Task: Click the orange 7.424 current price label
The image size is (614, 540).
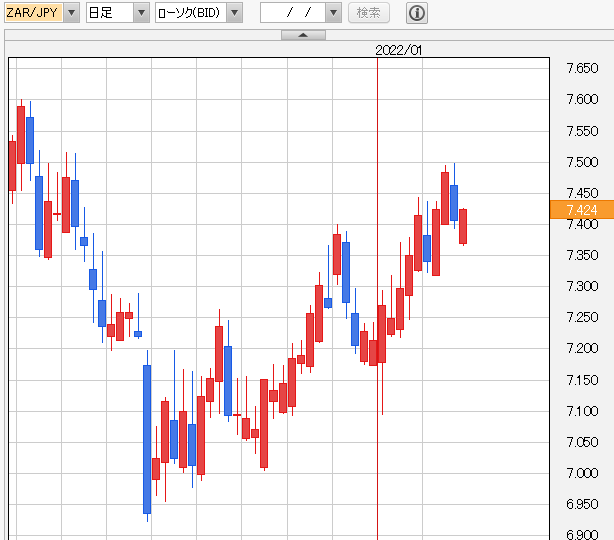Action: (582, 209)
